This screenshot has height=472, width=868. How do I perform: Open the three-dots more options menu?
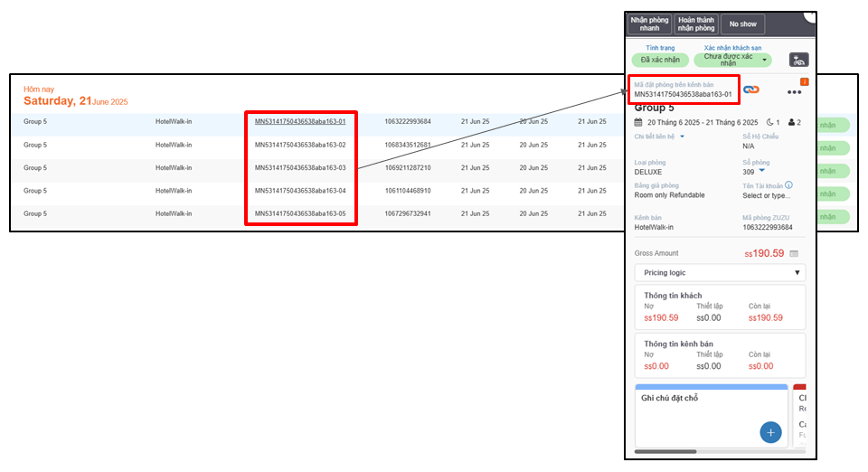pos(795,92)
